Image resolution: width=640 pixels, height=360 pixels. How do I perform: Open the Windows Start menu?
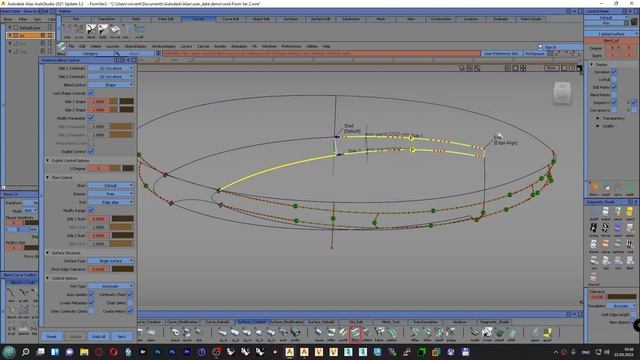pos(9,351)
